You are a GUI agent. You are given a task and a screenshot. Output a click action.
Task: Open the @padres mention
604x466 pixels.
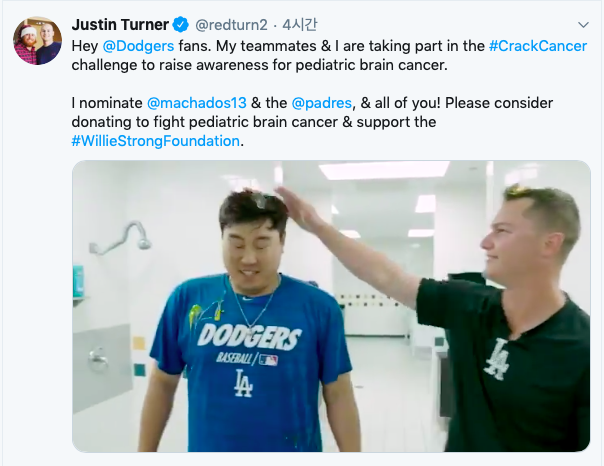click(x=322, y=103)
